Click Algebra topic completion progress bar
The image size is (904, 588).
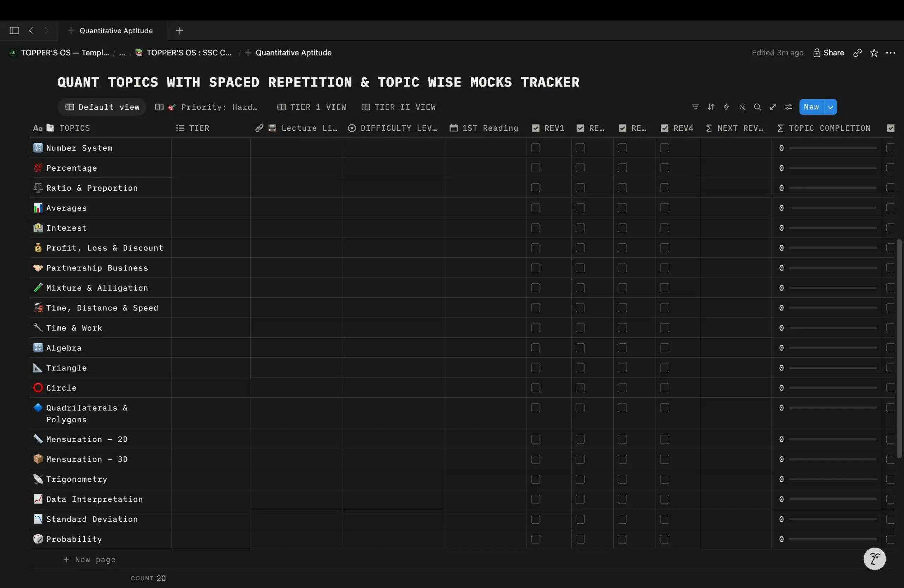click(833, 348)
